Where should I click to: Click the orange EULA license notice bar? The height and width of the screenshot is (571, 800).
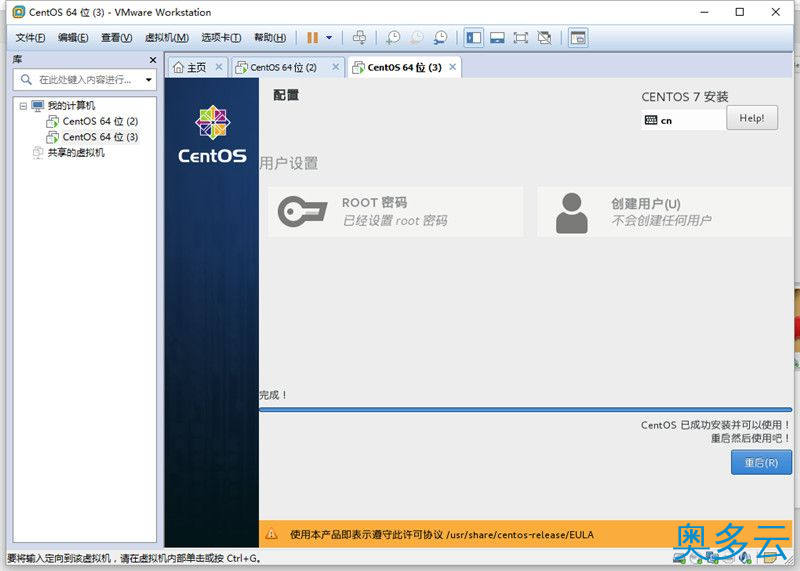pos(526,534)
